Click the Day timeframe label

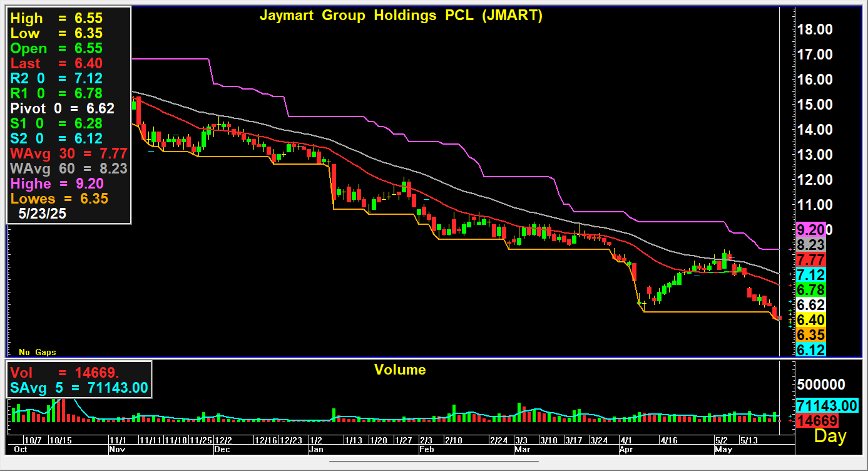[x=830, y=436]
